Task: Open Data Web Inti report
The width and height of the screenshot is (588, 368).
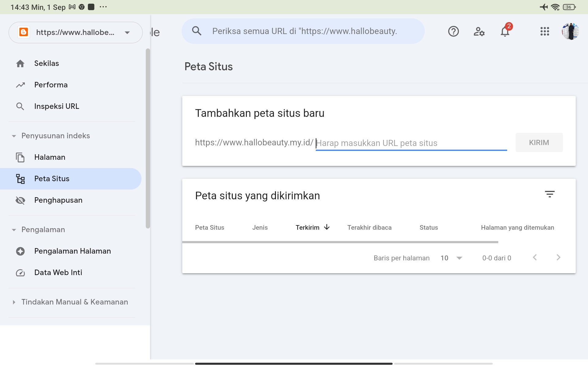Action: click(71, 273)
